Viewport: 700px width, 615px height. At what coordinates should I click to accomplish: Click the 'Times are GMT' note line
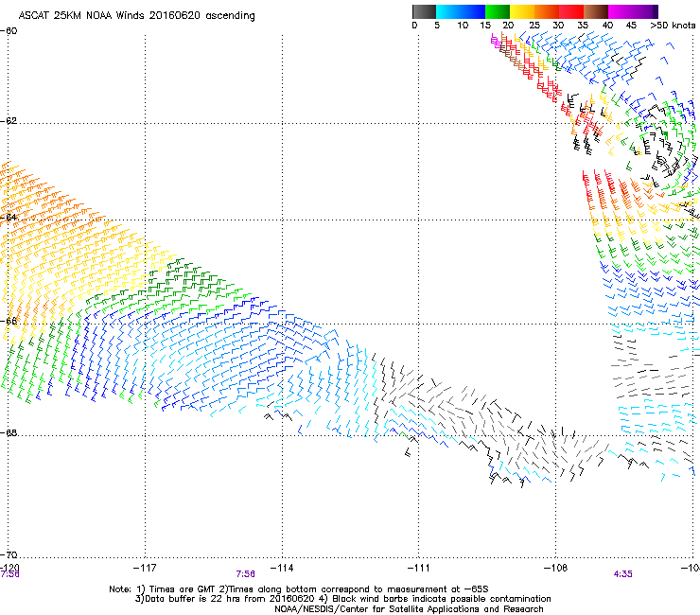[x=299, y=589]
